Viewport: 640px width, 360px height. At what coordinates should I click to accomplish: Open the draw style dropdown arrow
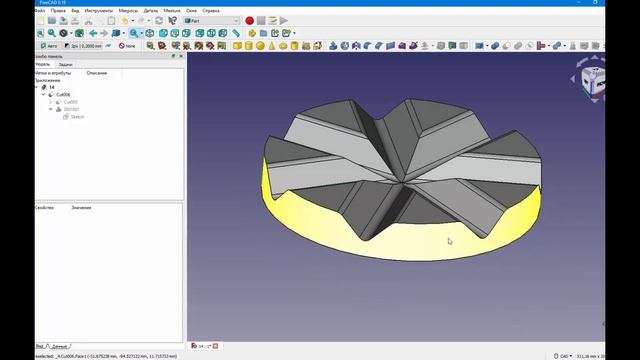(x=71, y=33)
